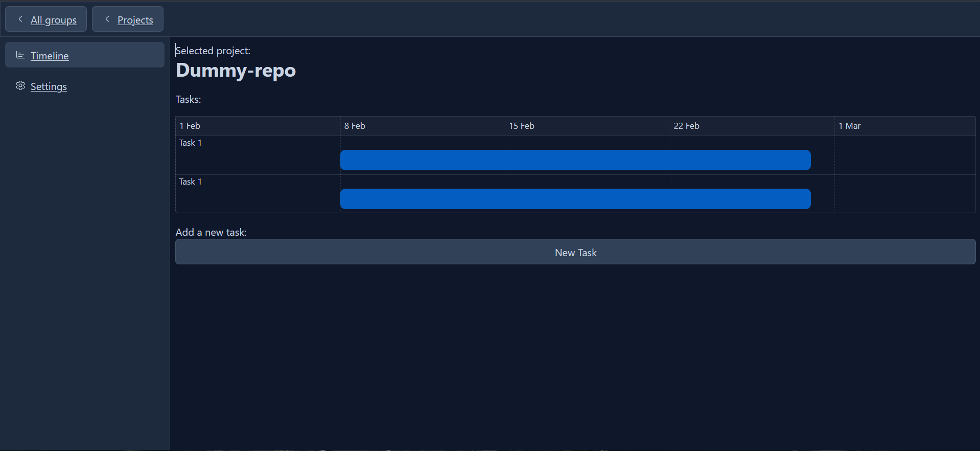Image resolution: width=980 pixels, height=451 pixels.
Task: Select the first Task 1 bar
Action: click(x=575, y=160)
